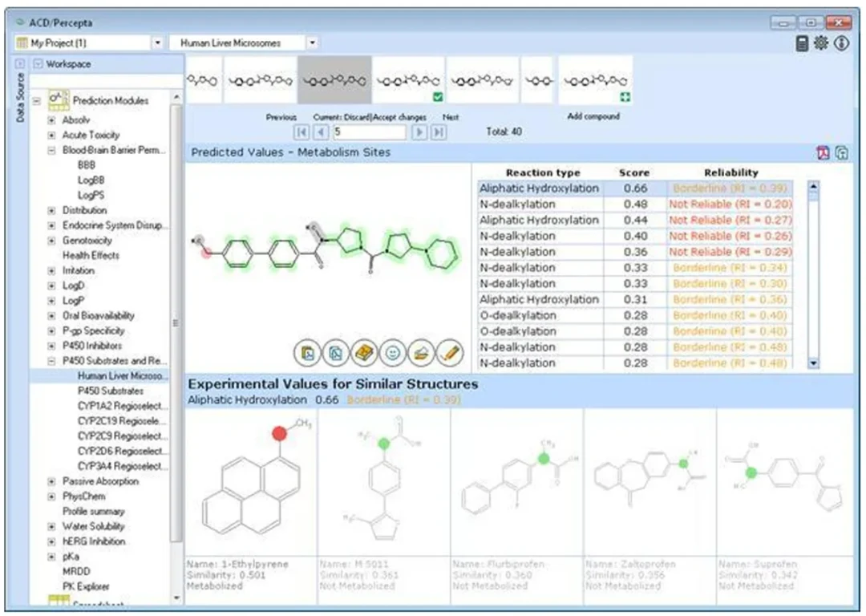Click the round smiley face icon
Viewport: 866px width, 616px height.
point(393,352)
